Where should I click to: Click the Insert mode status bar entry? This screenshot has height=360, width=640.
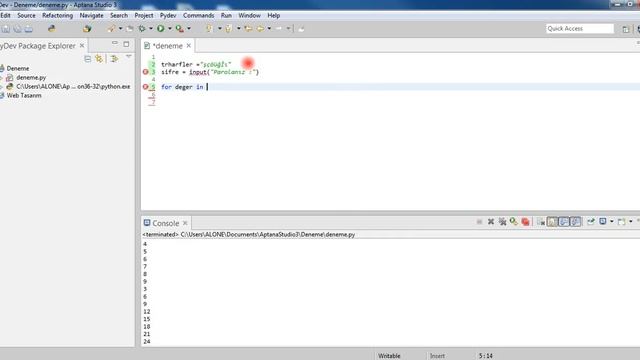pos(437,356)
